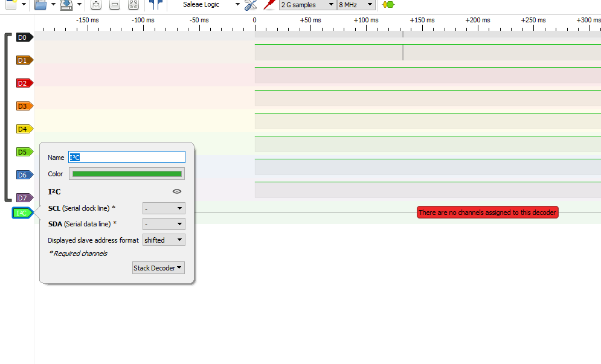Click the -50 ms ruler label

(x=199, y=21)
